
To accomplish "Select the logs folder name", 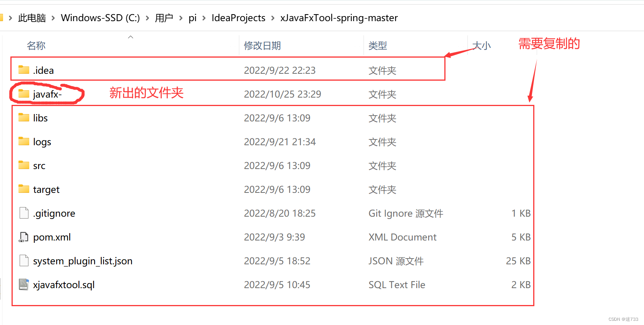I will coord(42,142).
